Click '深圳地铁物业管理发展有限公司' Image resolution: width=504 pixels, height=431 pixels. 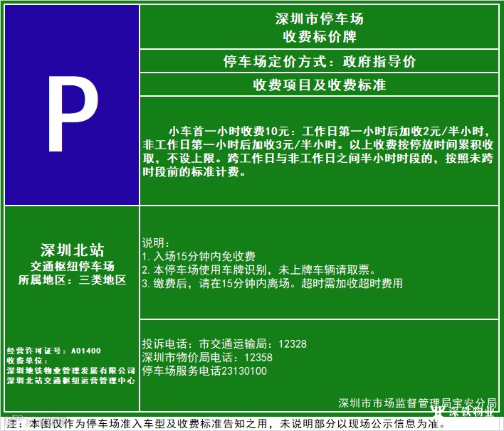[71, 371]
